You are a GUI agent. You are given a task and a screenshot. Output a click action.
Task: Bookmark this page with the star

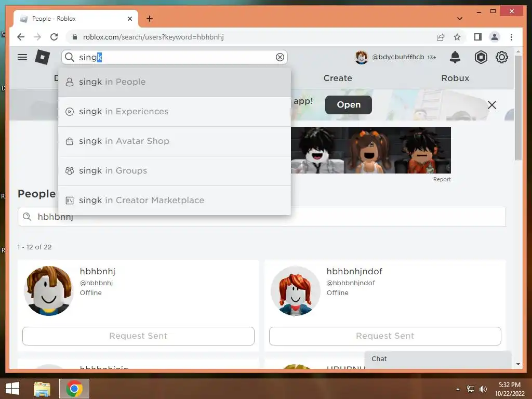[457, 37]
